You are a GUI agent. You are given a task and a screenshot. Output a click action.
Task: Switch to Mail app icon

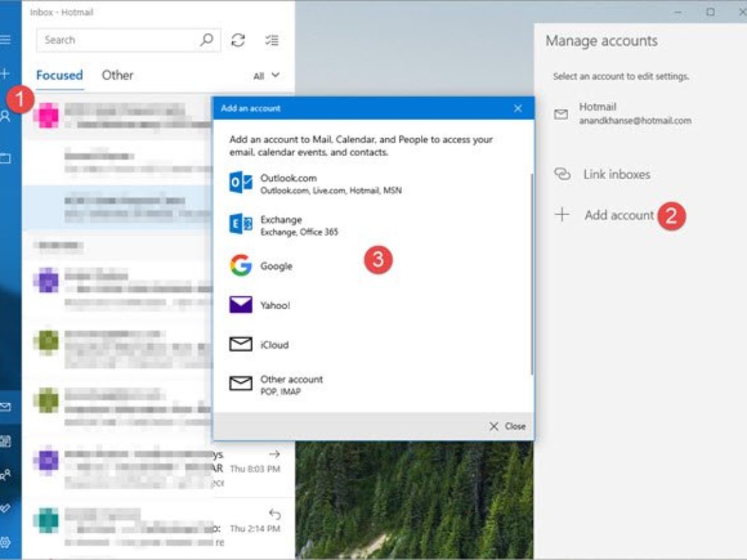pyautogui.click(x=5, y=407)
